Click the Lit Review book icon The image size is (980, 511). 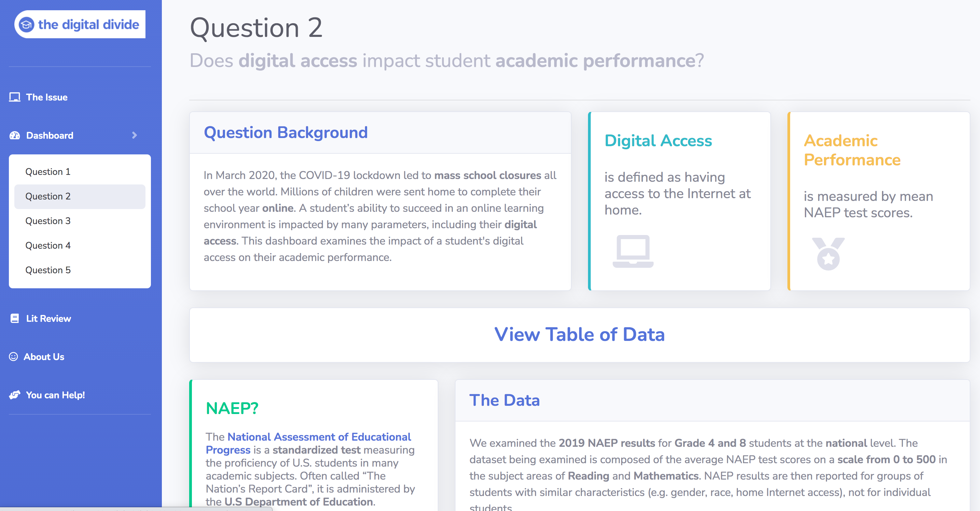(14, 318)
